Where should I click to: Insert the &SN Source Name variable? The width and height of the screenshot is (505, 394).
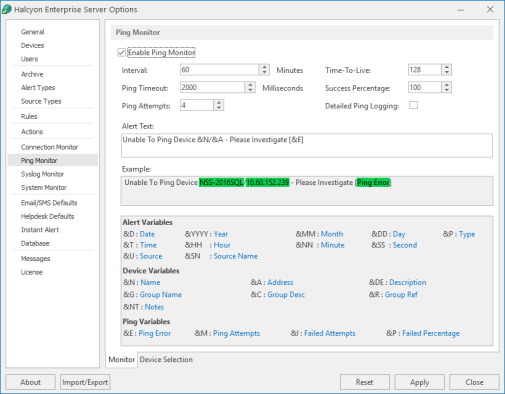coord(235,256)
